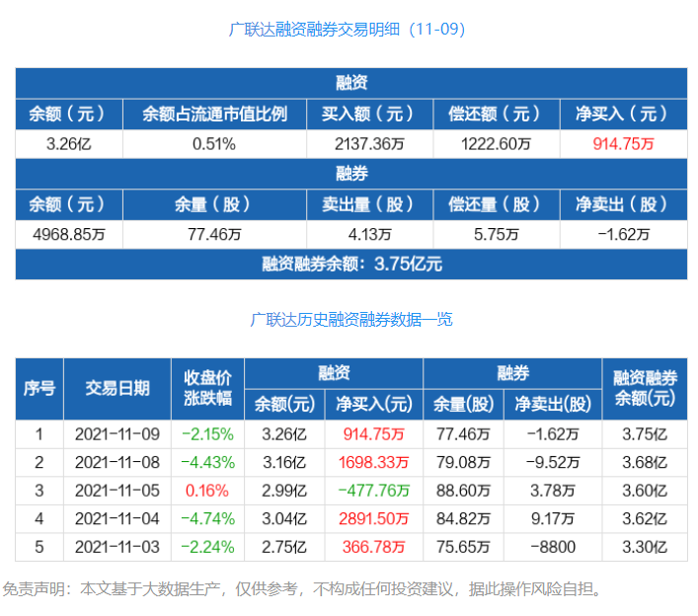This screenshot has width=698, height=616.
Task: Click the 买入额（元） column header
Action: click(x=369, y=115)
